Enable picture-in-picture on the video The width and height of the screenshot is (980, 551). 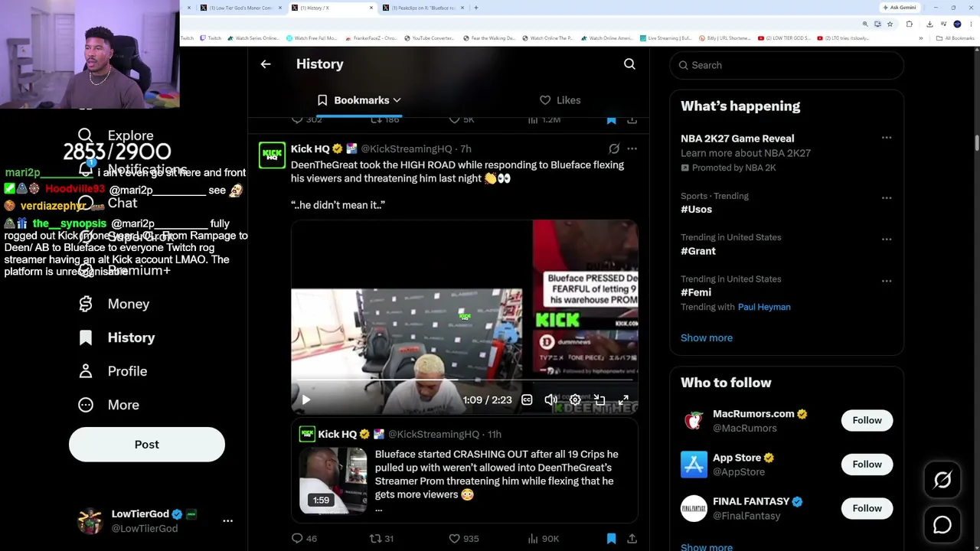point(599,399)
